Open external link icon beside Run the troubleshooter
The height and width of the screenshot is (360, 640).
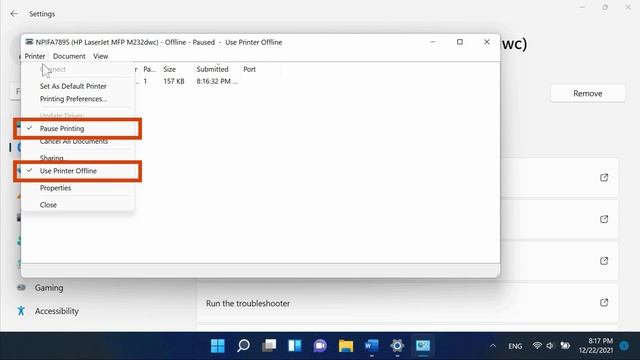[604, 302]
